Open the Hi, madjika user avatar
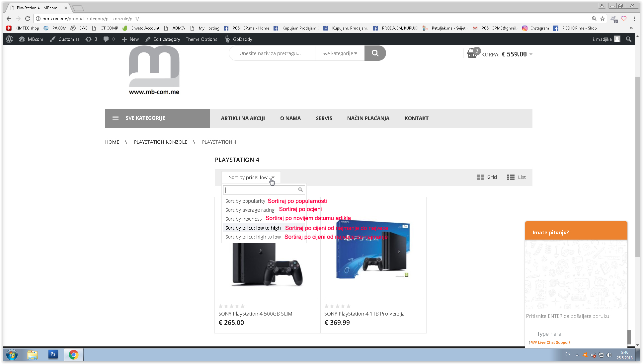Screen dimensions: 643x364 click(617, 39)
